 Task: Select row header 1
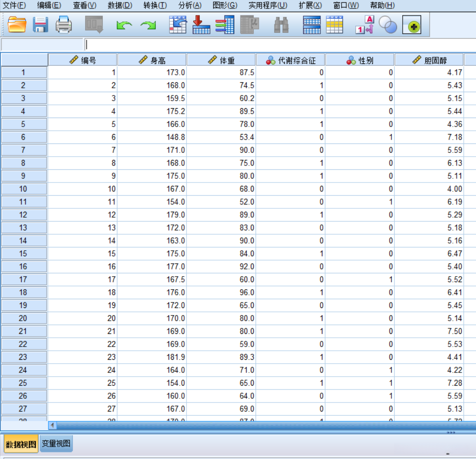(x=24, y=72)
